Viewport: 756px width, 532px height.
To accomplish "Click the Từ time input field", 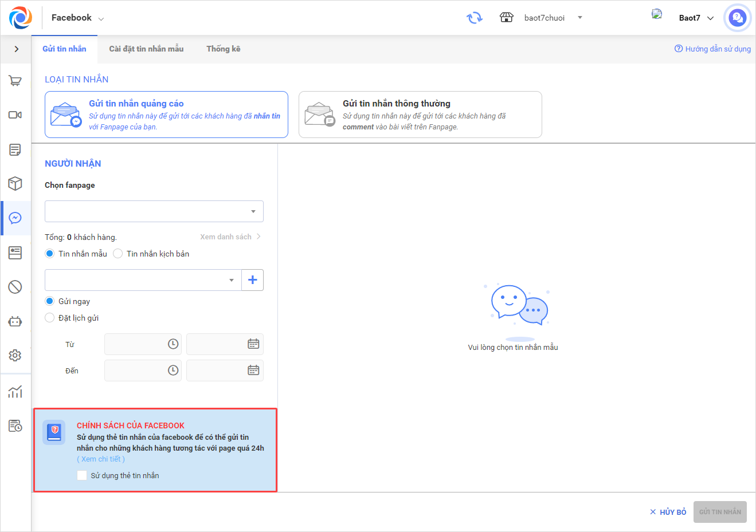I will click(x=143, y=344).
